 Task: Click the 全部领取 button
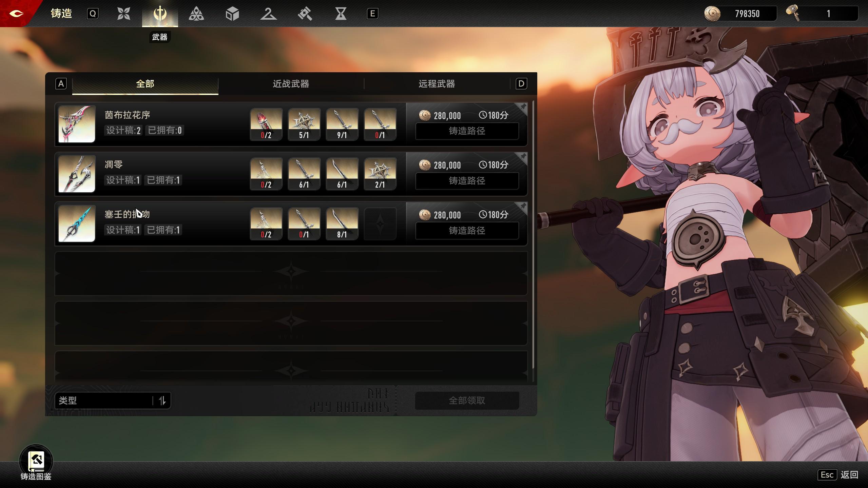467,401
